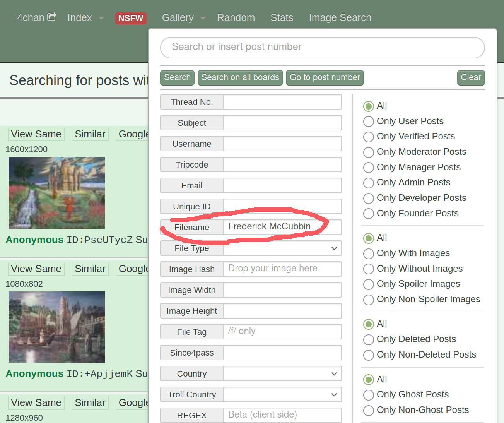The image size is (504, 423).
Task: Click the ID:+ApjjemK poster ID
Action: point(100,374)
